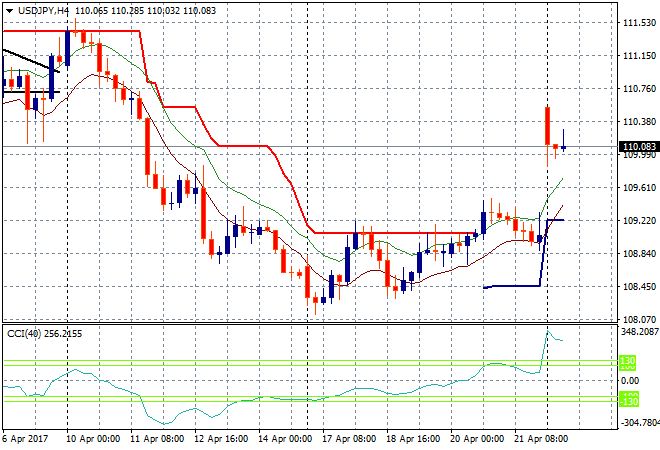The width and height of the screenshot is (660, 450).
Task: Click the green 130 CCI level label
Action: pos(628,362)
